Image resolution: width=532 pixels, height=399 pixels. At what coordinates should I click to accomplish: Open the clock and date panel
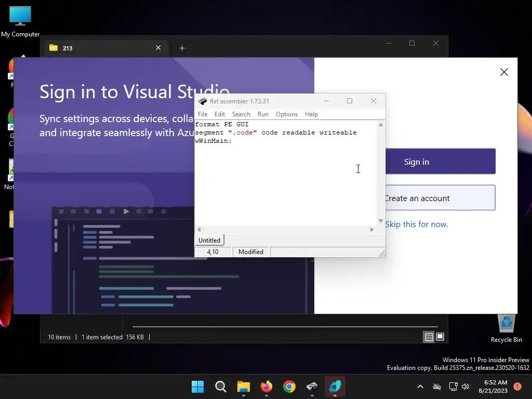pos(493,387)
